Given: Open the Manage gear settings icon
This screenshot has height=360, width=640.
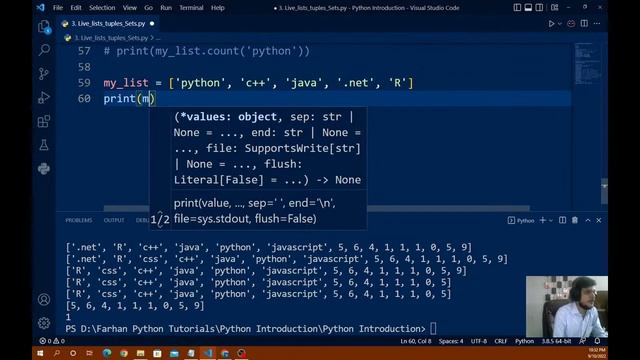Looking at the screenshot, I should (x=44, y=323).
